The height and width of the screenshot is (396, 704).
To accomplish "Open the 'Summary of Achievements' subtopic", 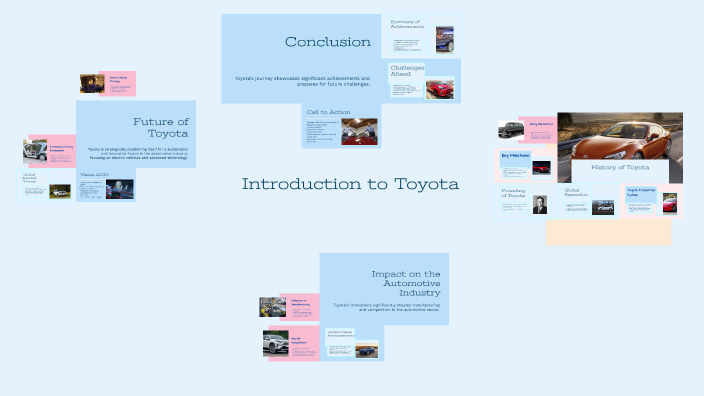I will 407,24.
